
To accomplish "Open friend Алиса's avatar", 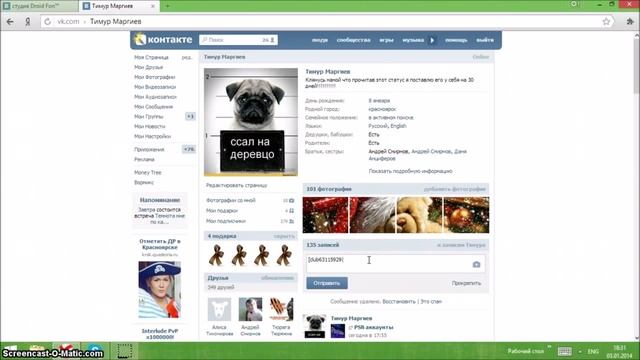I will click(219, 309).
